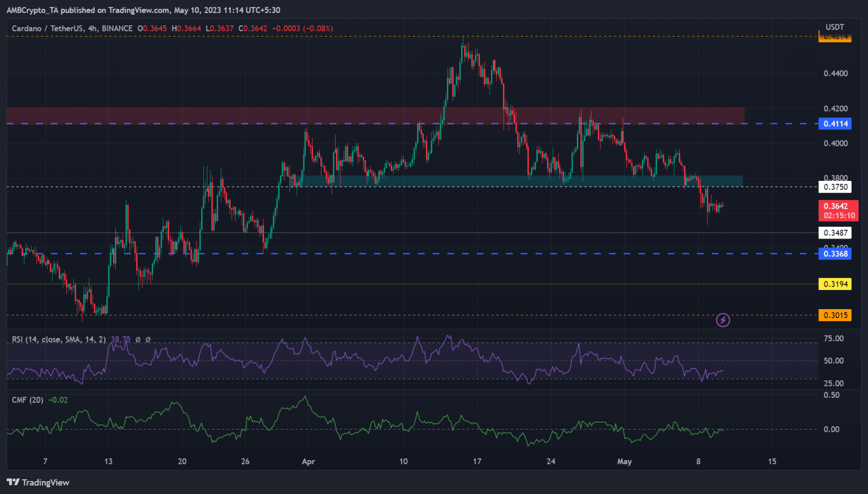Open the Cardano / TetherUS symbol title
Viewport: 868px width, 494px height.
pos(72,28)
